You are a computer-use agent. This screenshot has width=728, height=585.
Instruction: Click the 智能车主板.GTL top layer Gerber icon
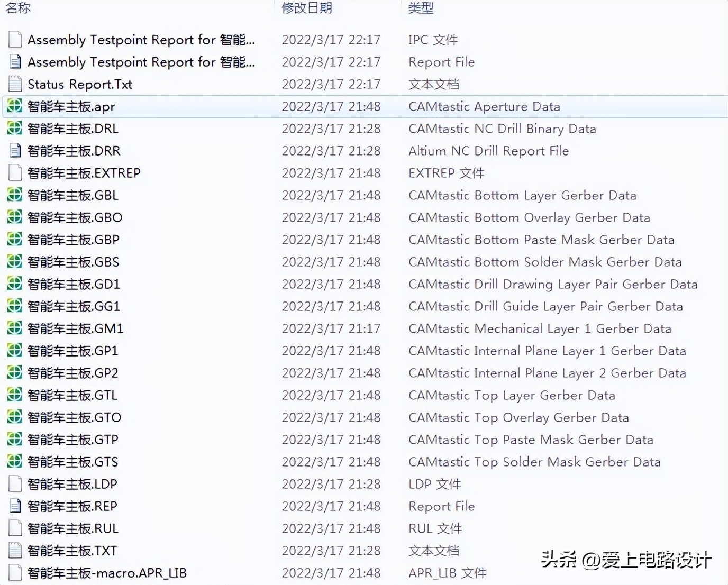click(15, 395)
